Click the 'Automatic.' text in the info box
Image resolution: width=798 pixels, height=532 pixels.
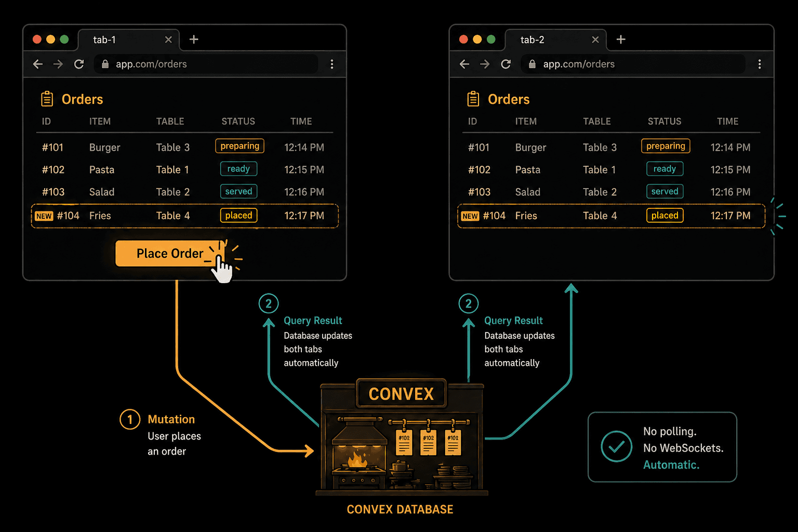point(671,465)
